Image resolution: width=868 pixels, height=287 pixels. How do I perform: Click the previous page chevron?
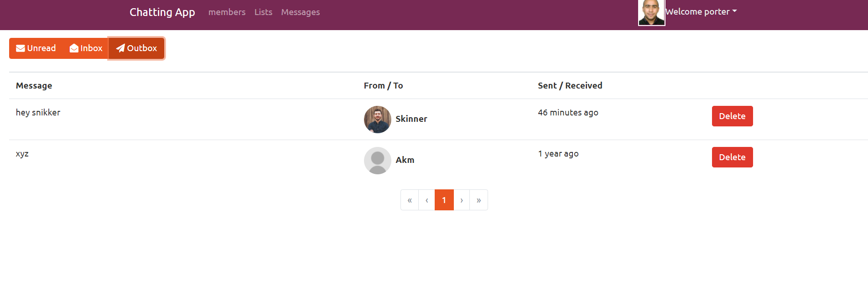pos(426,200)
